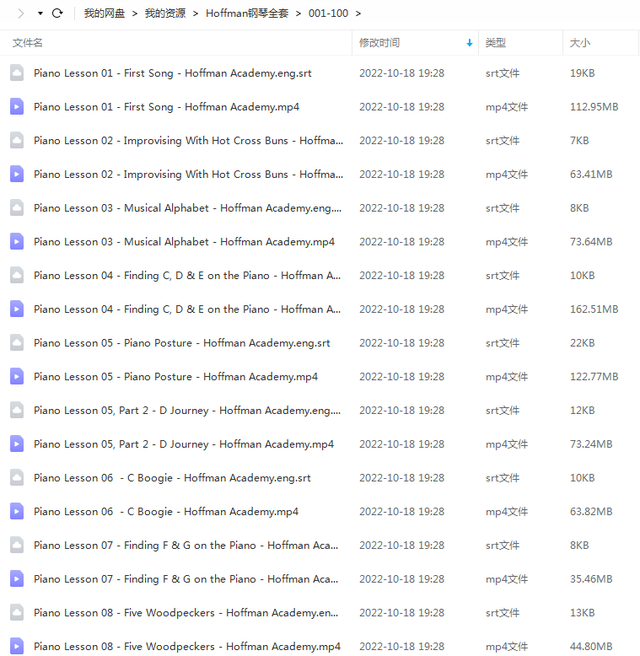Select Lesson 03 Musical Alphabet mp4 filename
640x656 pixels.
[x=184, y=242]
